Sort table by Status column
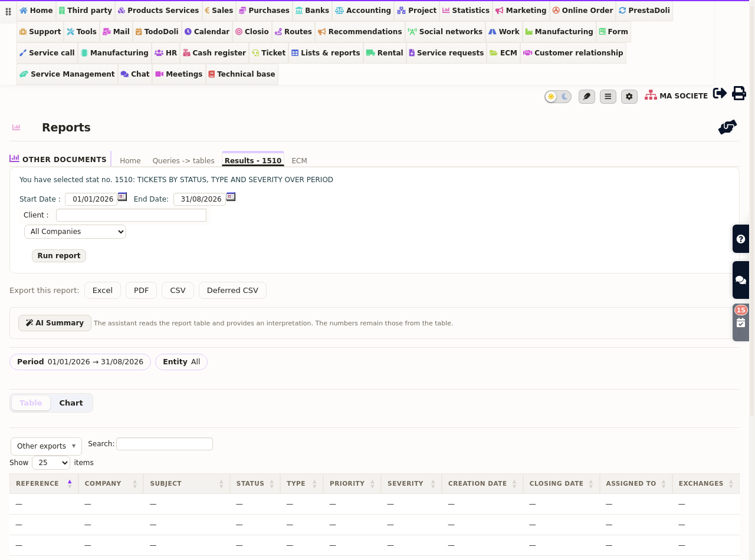The width and height of the screenshot is (755, 560). pos(255,483)
